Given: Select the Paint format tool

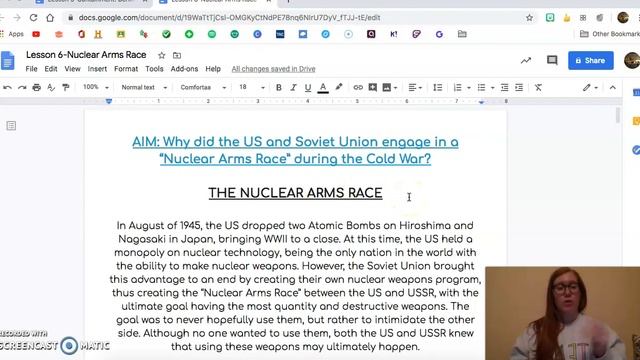Looking at the screenshot, I should [x=66, y=87].
